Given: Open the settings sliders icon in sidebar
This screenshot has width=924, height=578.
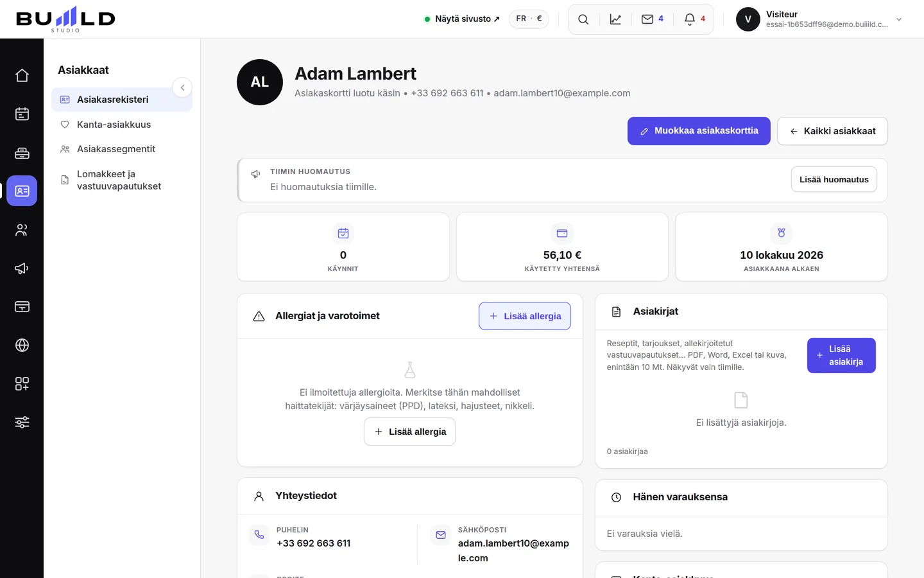Looking at the screenshot, I should click(x=22, y=423).
